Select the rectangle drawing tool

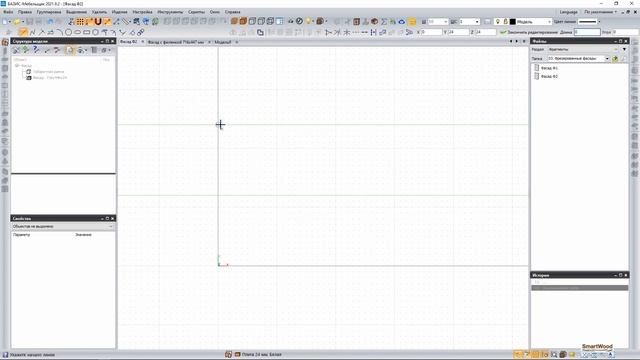click(x=87, y=32)
